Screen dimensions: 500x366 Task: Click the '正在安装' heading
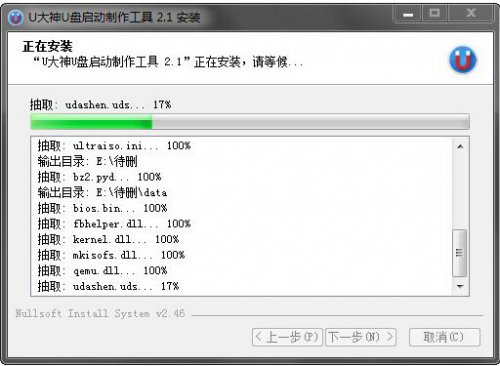coord(47,46)
